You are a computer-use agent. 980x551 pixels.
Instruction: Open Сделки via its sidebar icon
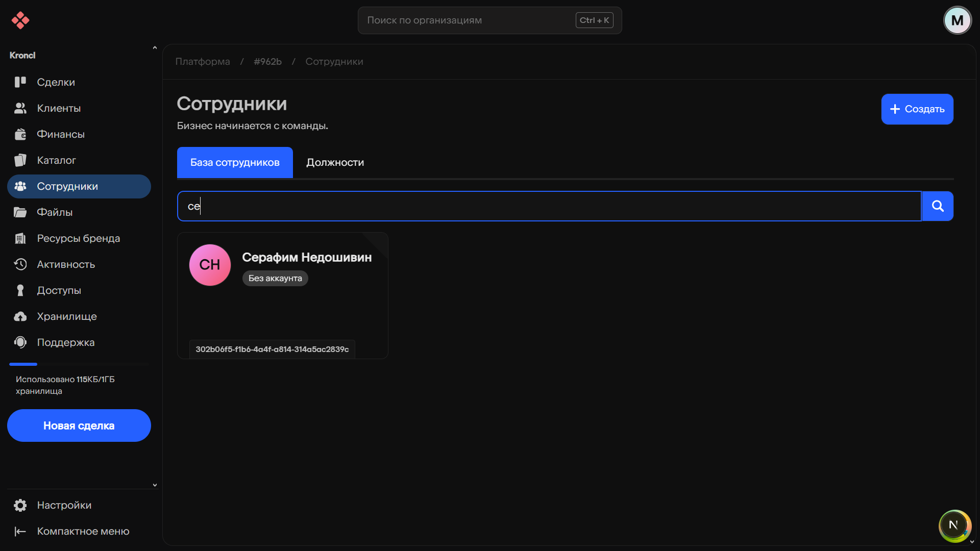point(20,82)
